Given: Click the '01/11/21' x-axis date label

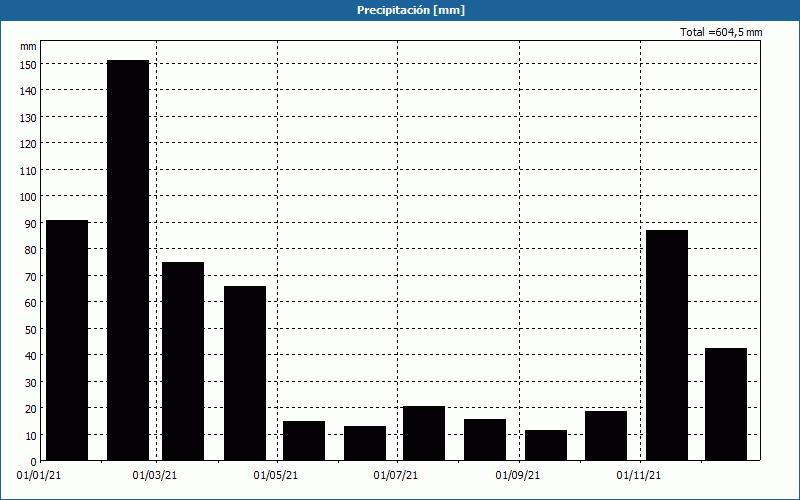Looking at the screenshot, I should (x=638, y=476).
